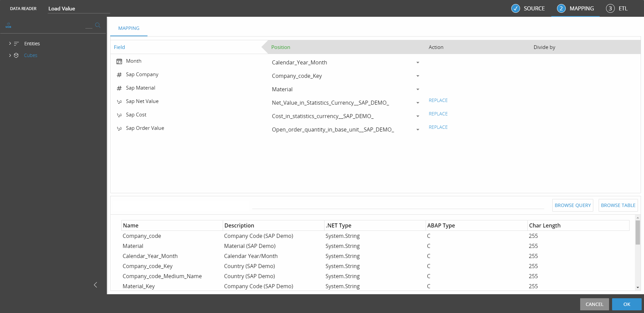Viewport: 644px width, 313px height.
Task: Click the Load Value name field
Action: pos(79,9)
